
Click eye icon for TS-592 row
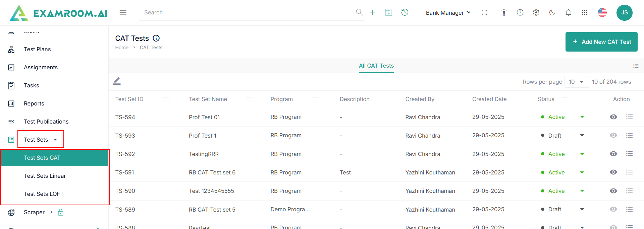coord(613,154)
